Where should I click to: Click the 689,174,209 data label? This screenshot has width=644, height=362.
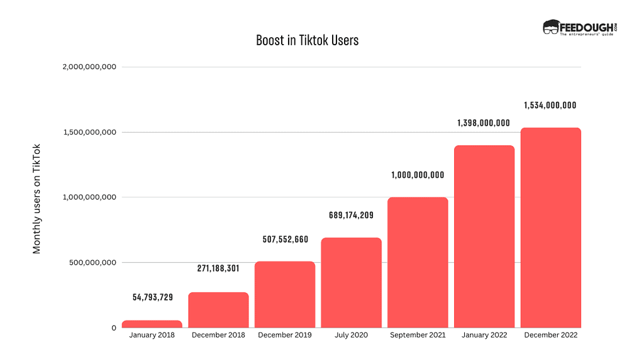351,216
